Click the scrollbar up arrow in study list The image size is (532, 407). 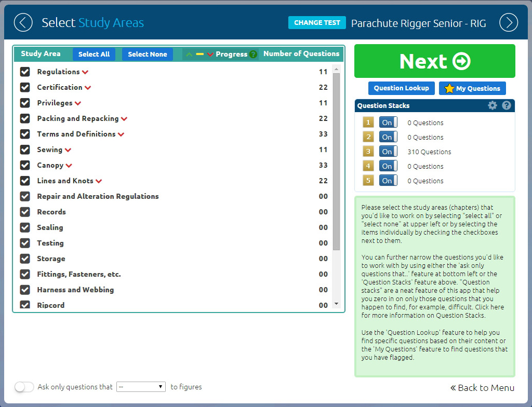[x=336, y=69]
